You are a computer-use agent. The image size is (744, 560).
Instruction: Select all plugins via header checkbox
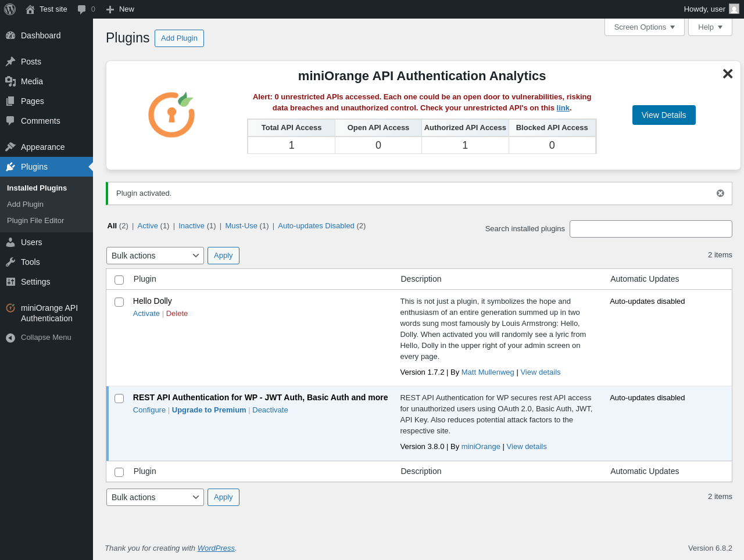[x=119, y=280]
